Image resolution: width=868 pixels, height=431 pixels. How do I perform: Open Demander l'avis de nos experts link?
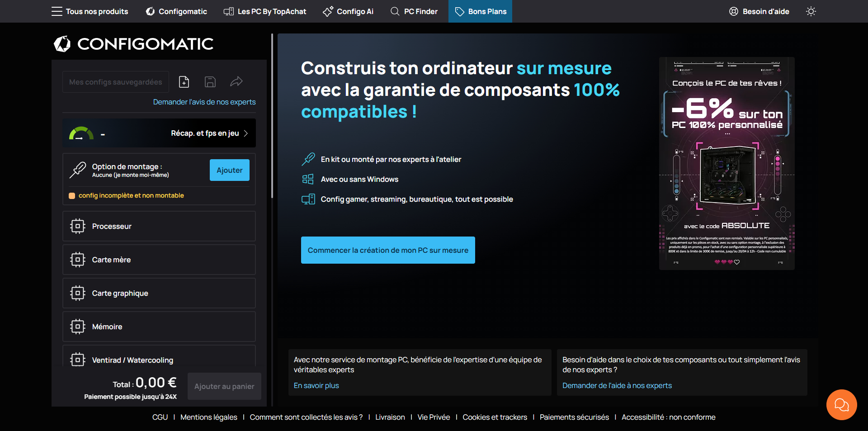coord(204,102)
